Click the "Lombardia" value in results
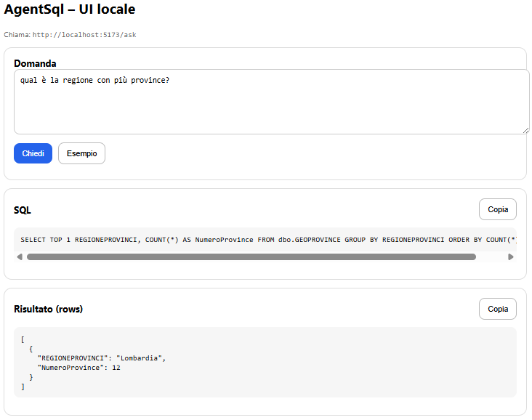532x420 pixels. [x=140, y=358]
